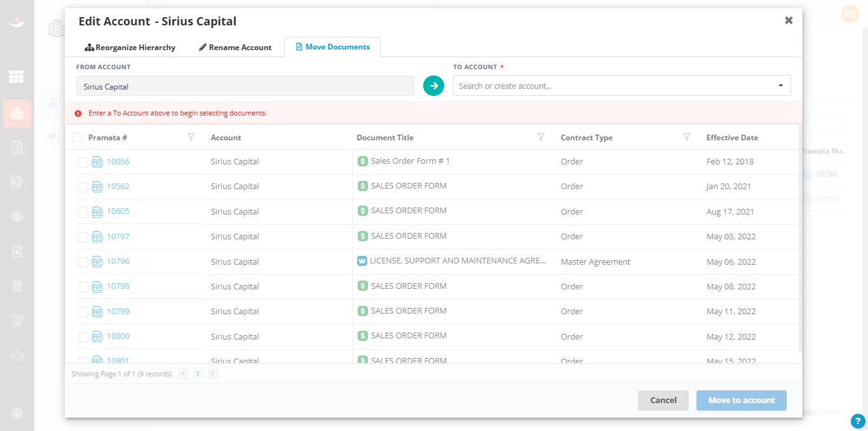This screenshot has width=868, height=431.
Task: Sort by the Account column header
Action: pyautogui.click(x=226, y=137)
